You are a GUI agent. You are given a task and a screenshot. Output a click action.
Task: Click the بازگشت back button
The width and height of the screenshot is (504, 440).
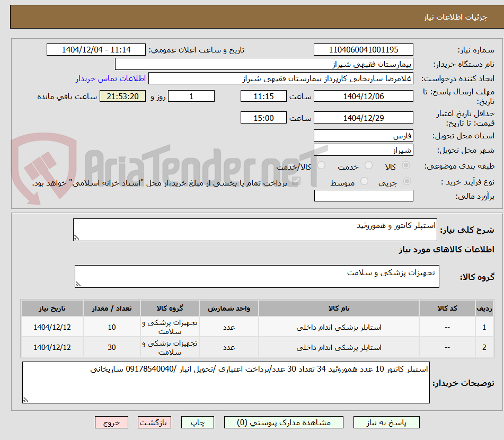154,423
